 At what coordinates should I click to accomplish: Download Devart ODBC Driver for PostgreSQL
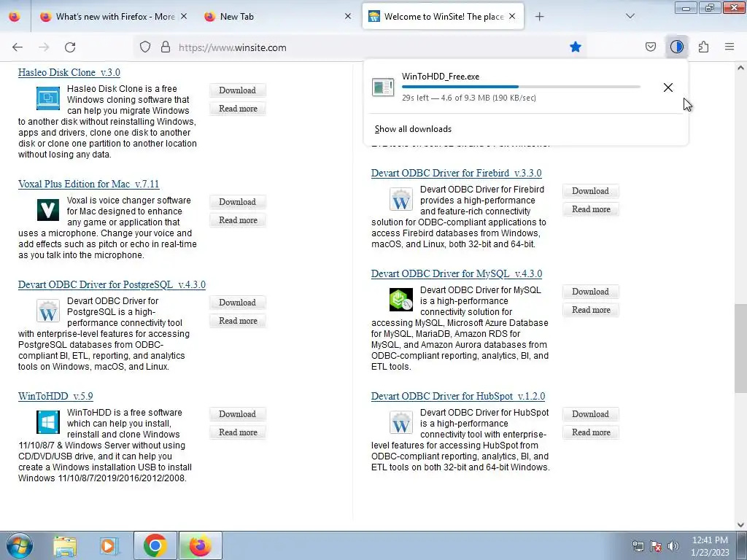[x=237, y=303]
